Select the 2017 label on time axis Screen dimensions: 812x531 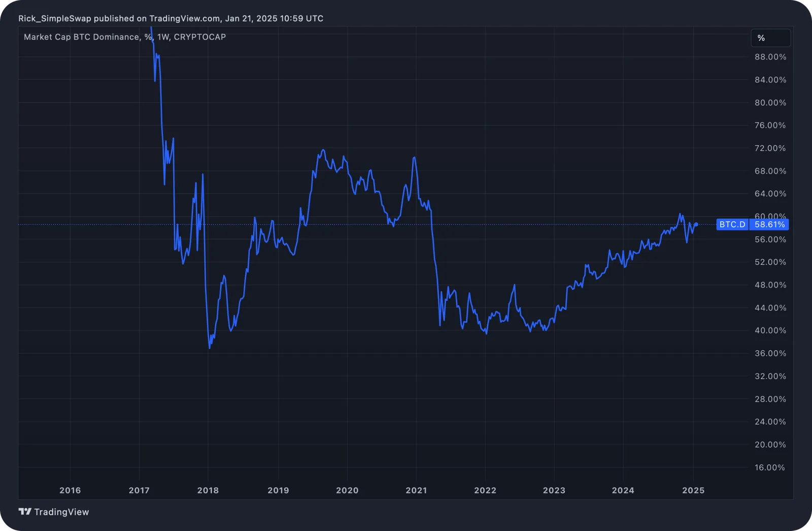tap(139, 490)
